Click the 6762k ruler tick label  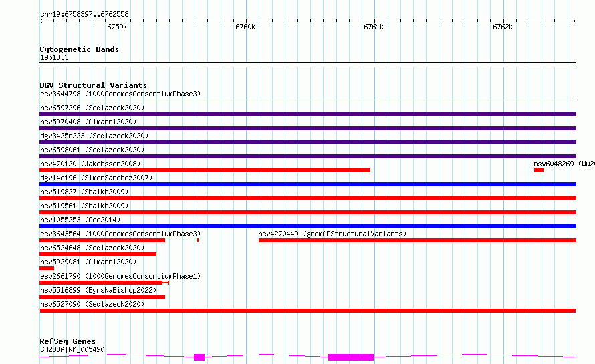click(x=503, y=27)
